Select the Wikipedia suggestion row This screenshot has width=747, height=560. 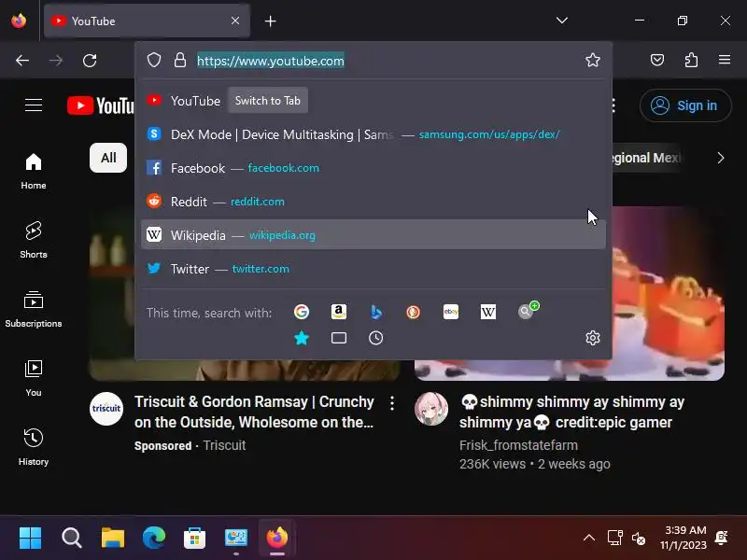pos(373,235)
